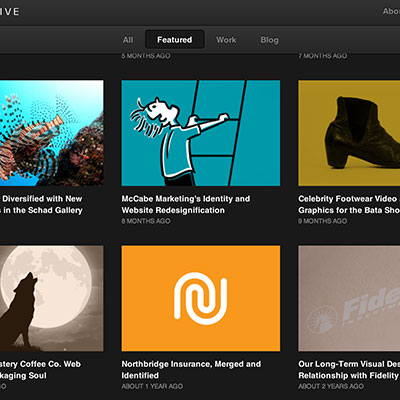Open 'Northbridge Insurance, Merged and Identified' title
This screenshot has width=400, height=400.
[191, 370]
